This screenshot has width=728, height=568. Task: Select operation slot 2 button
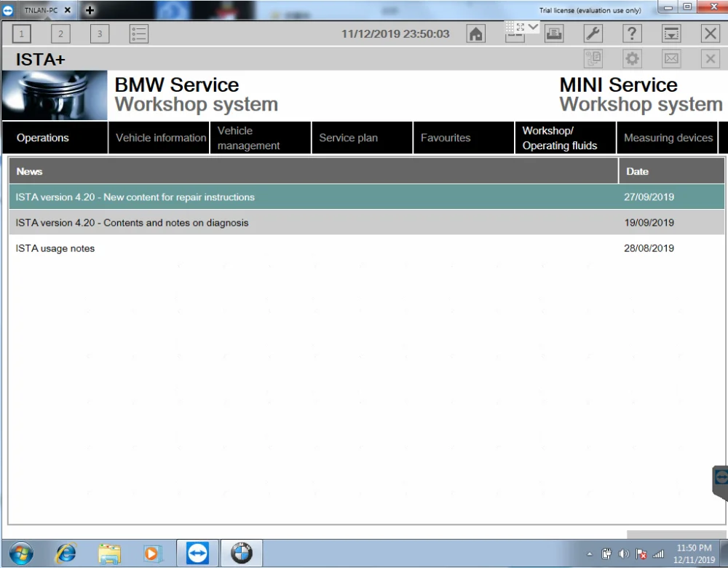60,34
